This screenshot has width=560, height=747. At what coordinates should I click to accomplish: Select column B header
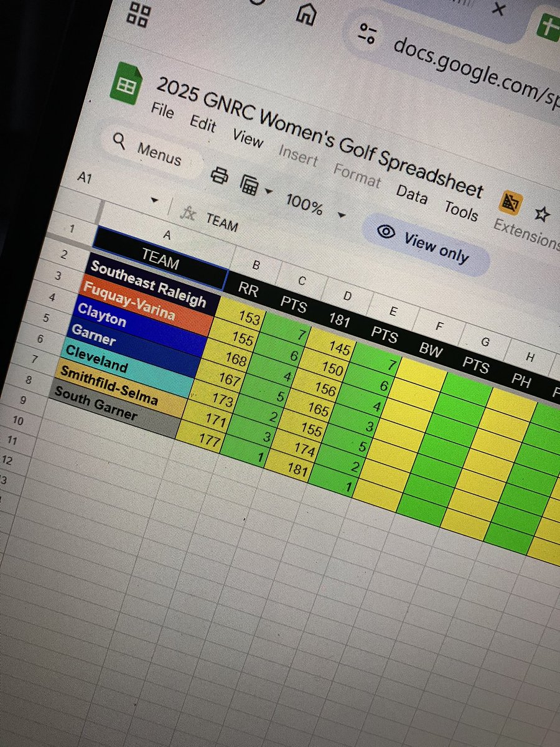[256, 265]
